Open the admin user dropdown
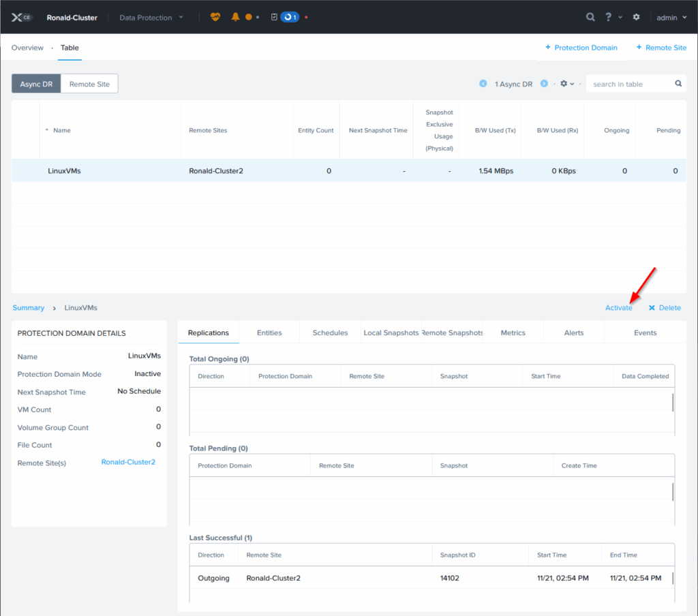Screen dimensions: 698x616 point(671,17)
